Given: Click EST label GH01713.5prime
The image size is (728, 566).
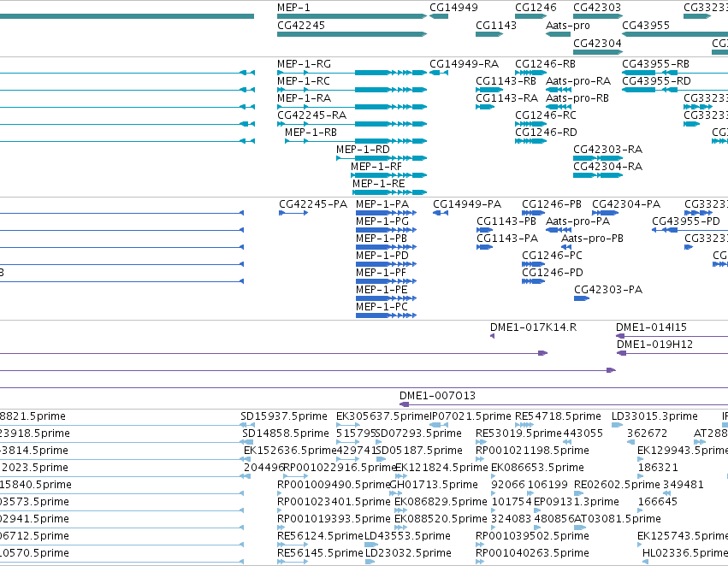Looking at the screenshot, I should pyautogui.click(x=434, y=485).
